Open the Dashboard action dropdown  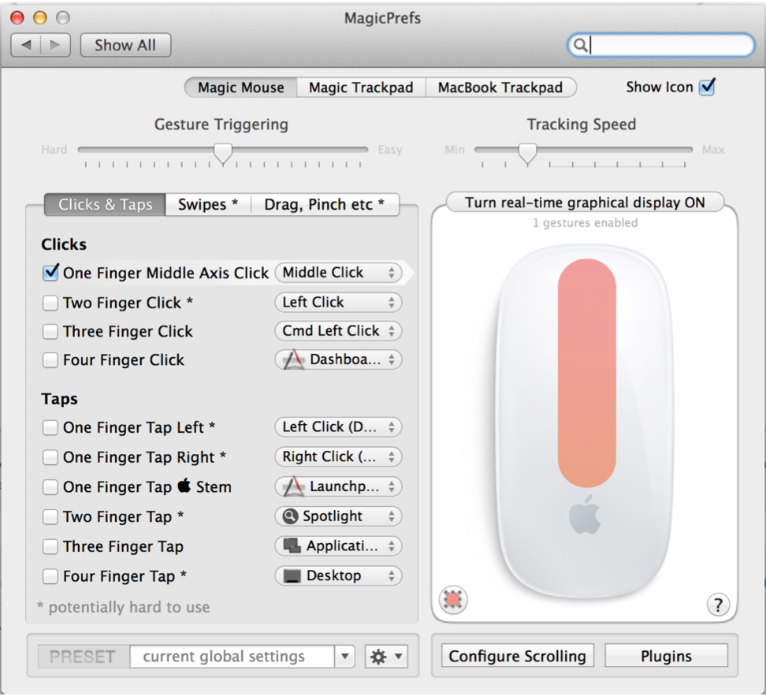coord(338,359)
